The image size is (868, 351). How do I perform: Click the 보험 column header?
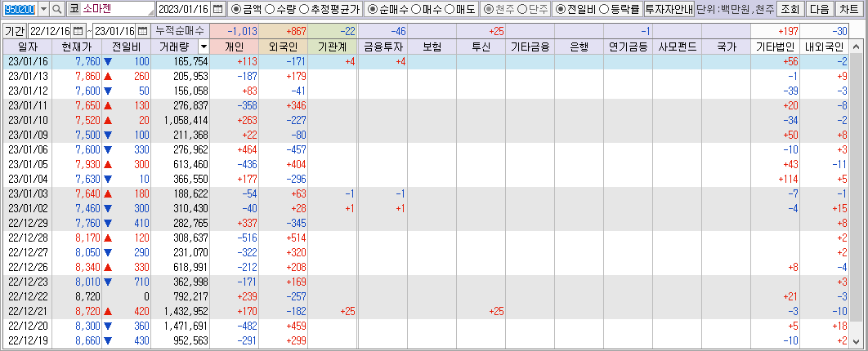click(x=432, y=47)
